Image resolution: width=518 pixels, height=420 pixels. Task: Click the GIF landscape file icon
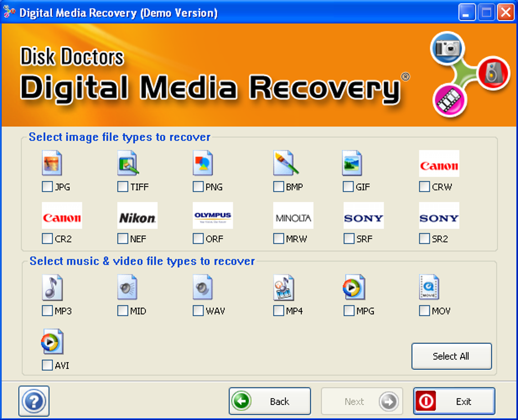point(352,163)
